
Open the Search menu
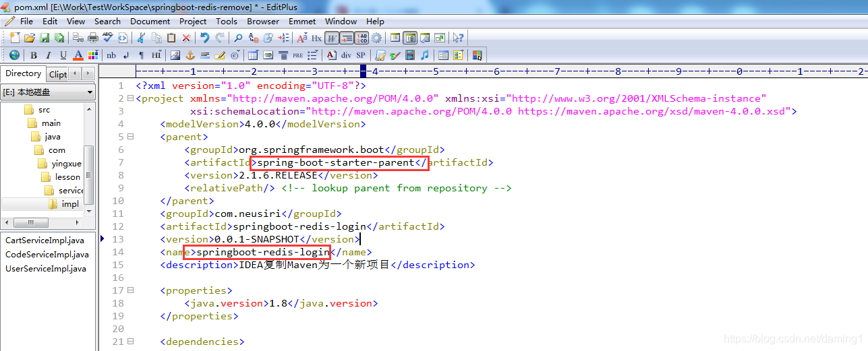click(x=107, y=21)
